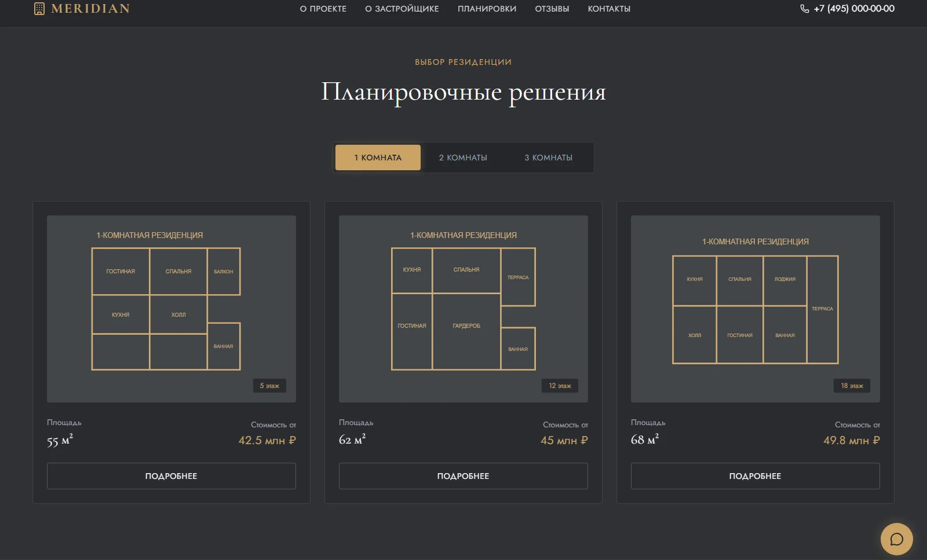Select the 1 КОМНАТА tab
Image resolution: width=927 pixels, height=560 pixels.
pyautogui.click(x=378, y=158)
